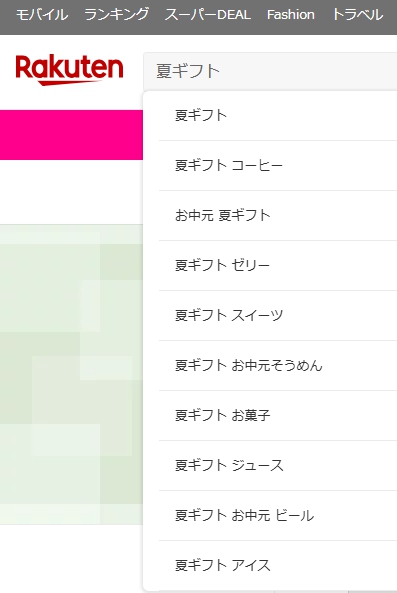This screenshot has height=593, width=397.
Task: Open the blurred green banner image
Action: 71,374
